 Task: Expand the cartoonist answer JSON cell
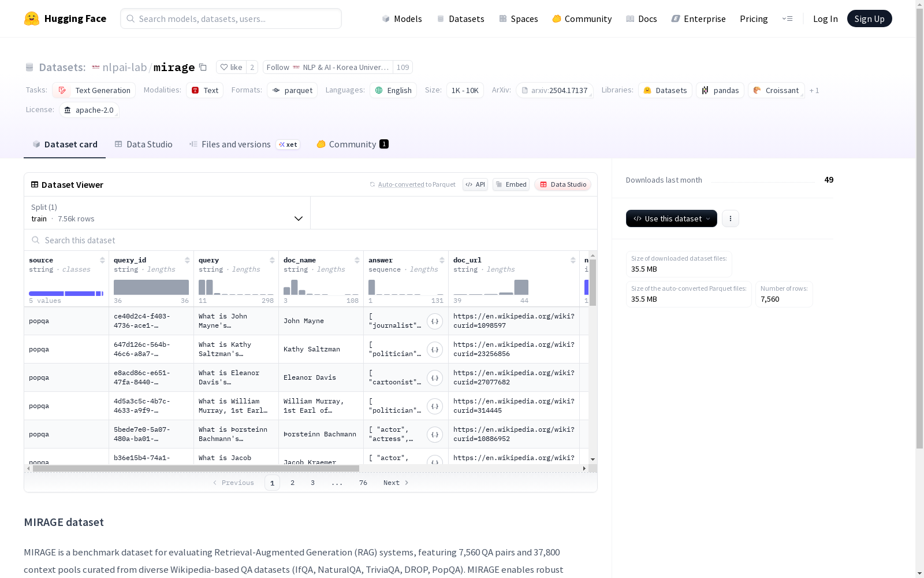pyautogui.click(x=435, y=378)
